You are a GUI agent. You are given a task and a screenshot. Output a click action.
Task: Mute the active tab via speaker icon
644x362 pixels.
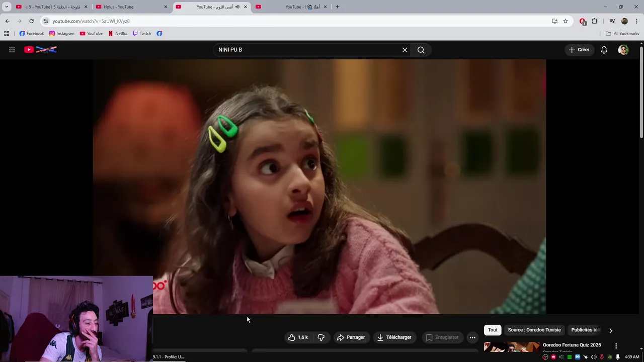(237, 7)
